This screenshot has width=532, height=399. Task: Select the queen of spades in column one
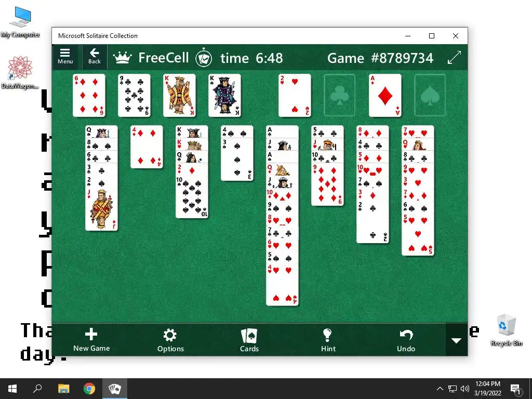101,131
